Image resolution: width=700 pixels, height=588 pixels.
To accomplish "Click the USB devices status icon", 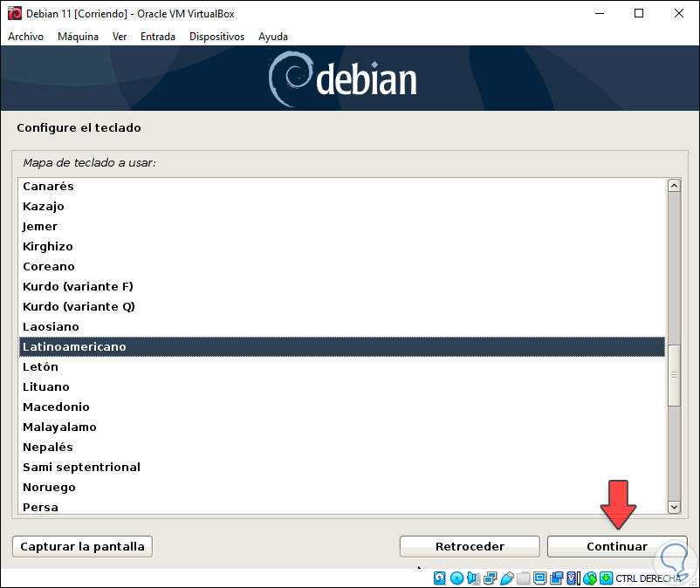I will [x=507, y=578].
